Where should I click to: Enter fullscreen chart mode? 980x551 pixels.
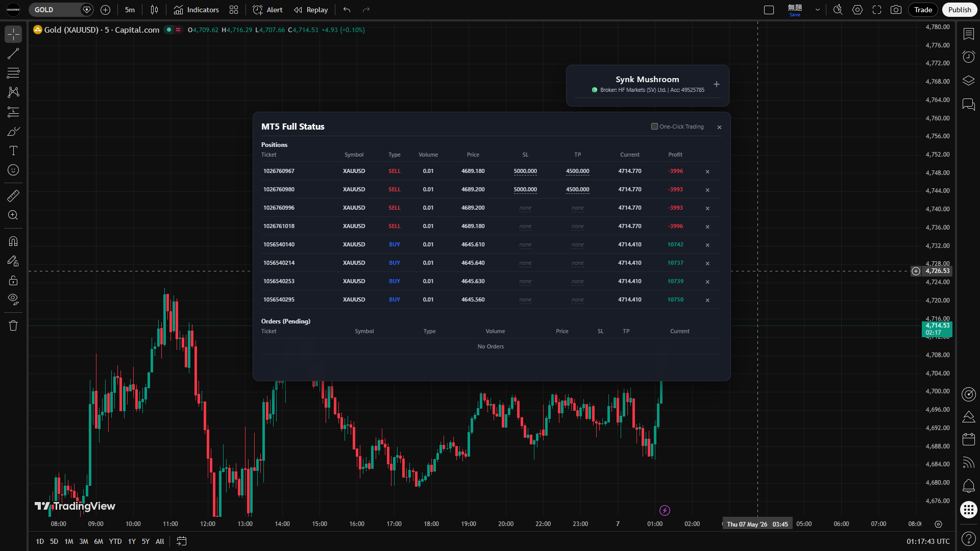[x=877, y=10]
